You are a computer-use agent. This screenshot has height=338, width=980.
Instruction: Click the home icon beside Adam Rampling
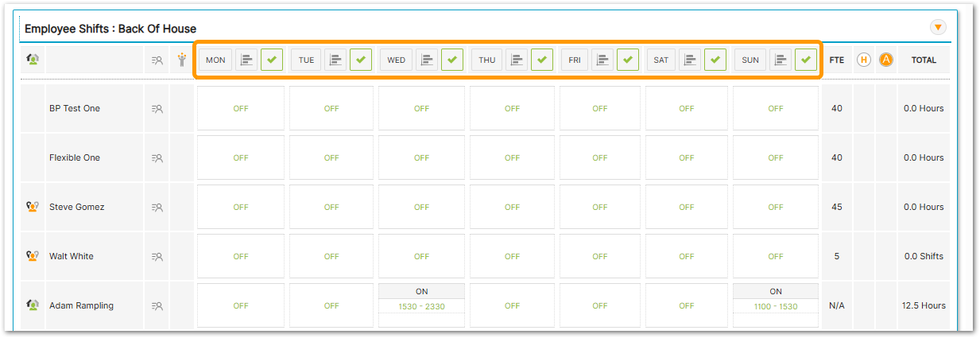click(33, 305)
